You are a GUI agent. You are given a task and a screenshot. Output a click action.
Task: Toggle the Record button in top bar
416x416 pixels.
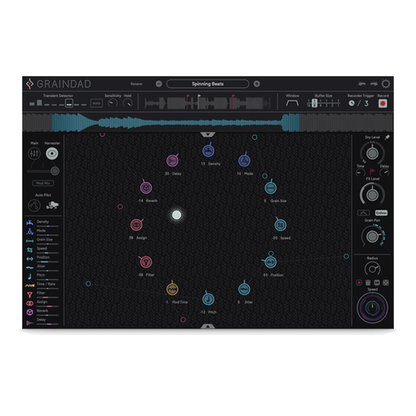(383, 103)
